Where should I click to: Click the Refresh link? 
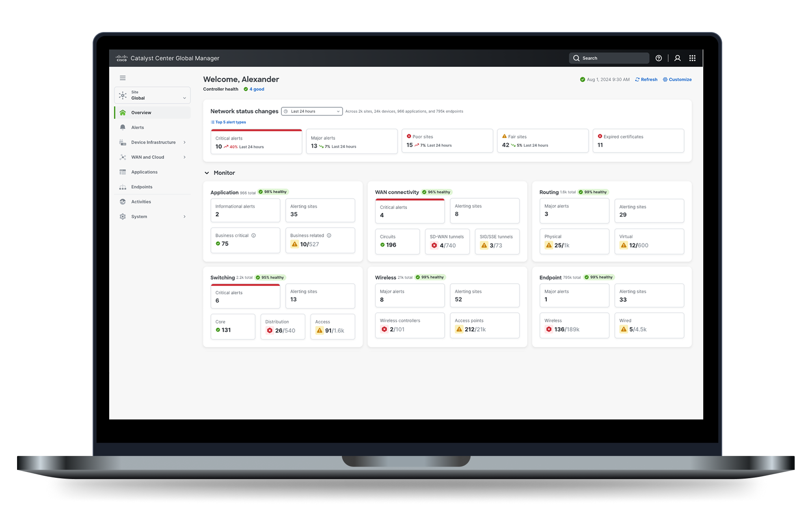[646, 80]
